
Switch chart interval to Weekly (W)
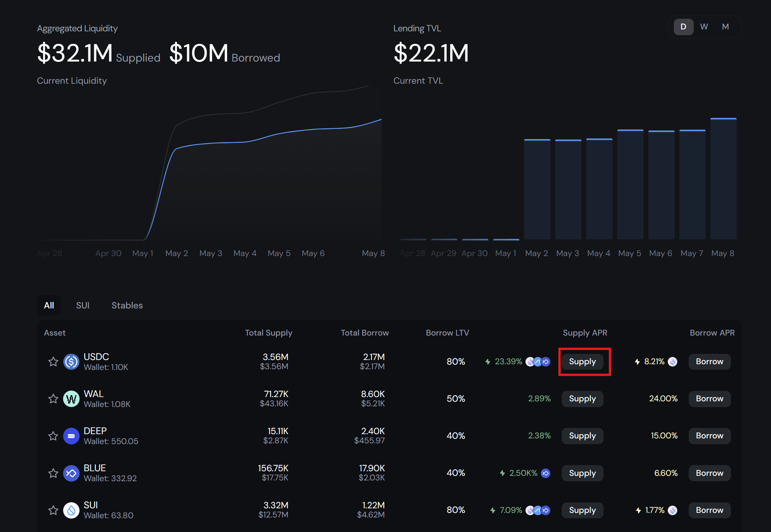click(704, 27)
